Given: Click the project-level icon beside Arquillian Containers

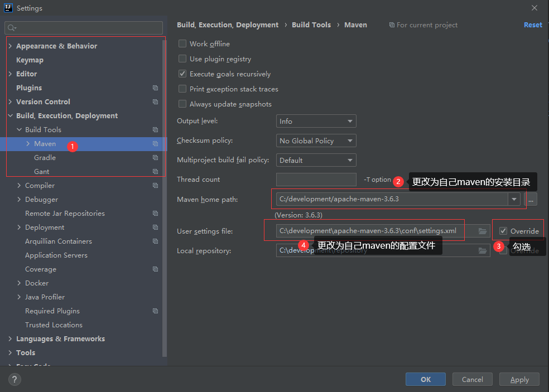Looking at the screenshot, I should [x=155, y=241].
